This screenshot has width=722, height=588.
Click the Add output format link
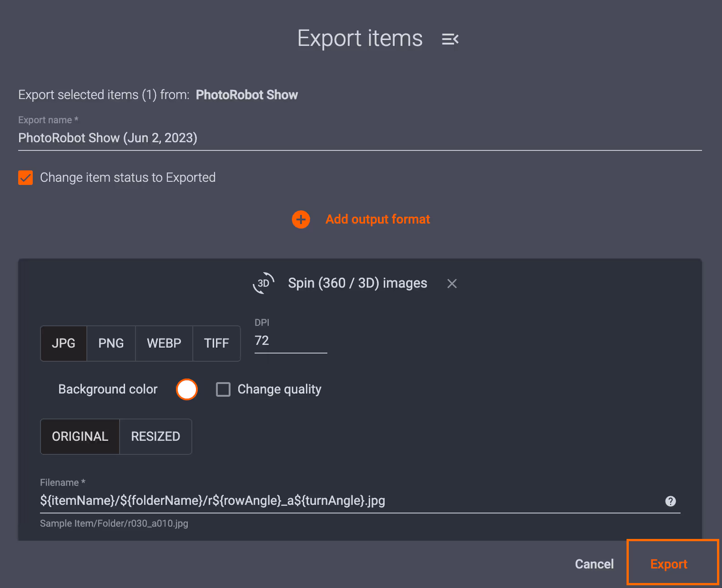pyautogui.click(x=377, y=219)
